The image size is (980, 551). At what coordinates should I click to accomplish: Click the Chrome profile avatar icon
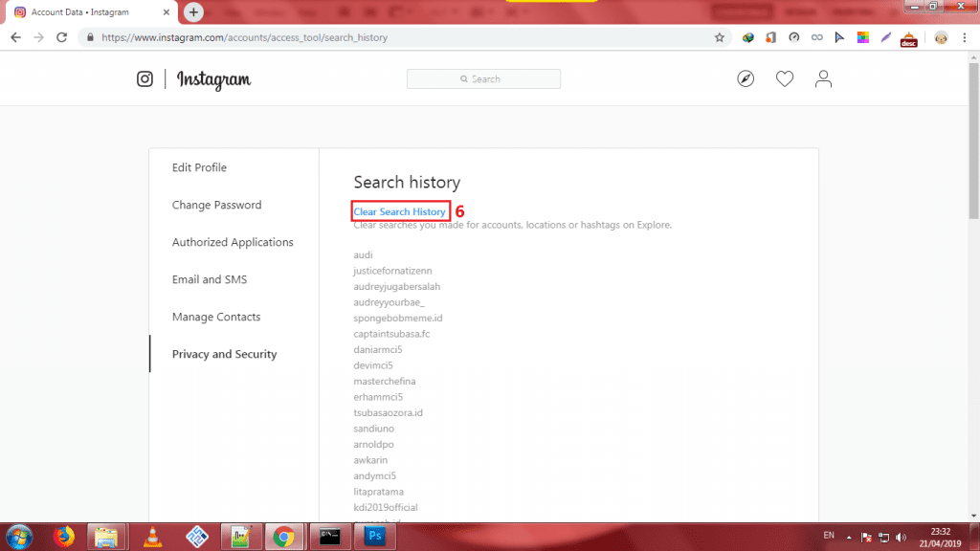[x=941, y=37]
